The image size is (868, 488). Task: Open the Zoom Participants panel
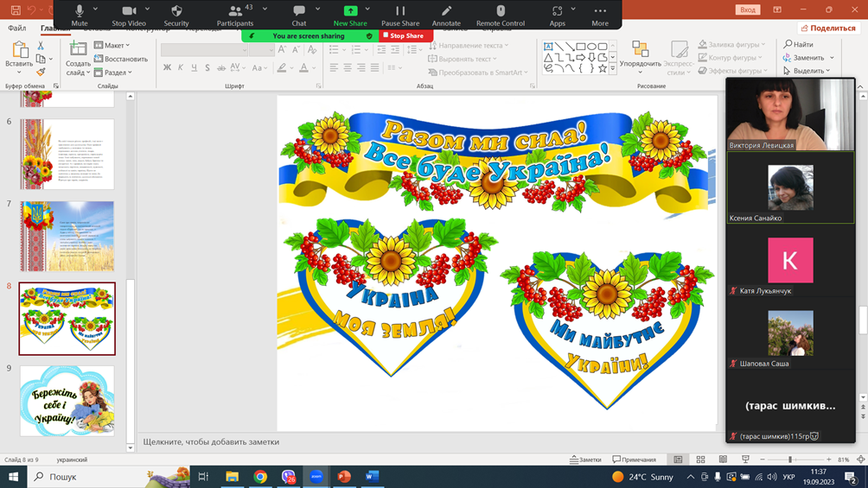235,15
